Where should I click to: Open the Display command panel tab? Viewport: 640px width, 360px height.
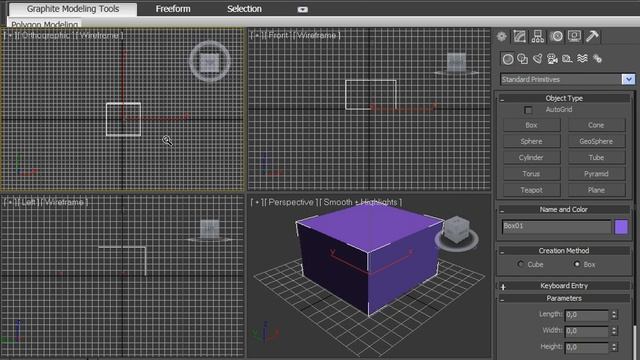pos(574,36)
